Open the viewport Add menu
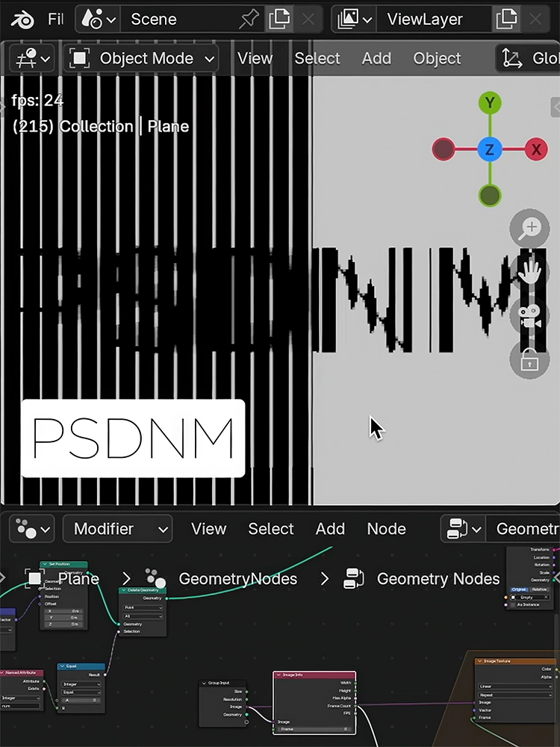Screen dimensions: 560x747 [x=376, y=58]
